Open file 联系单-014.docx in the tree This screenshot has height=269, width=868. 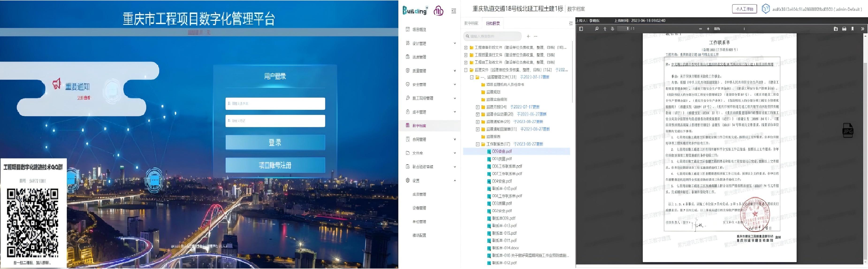click(505, 248)
